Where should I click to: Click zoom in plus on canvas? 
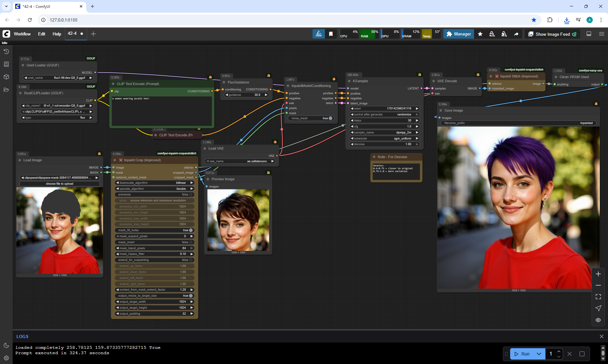[x=598, y=274]
